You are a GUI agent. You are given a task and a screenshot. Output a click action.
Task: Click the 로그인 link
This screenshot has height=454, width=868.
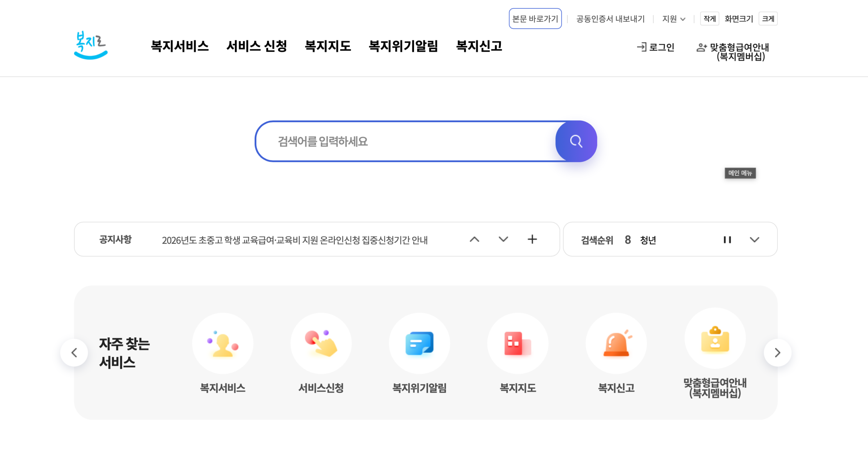(656, 47)
